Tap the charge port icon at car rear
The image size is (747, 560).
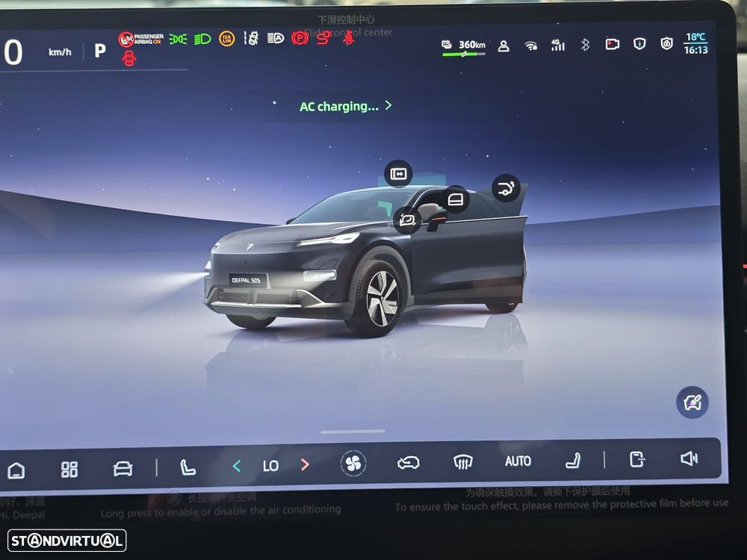[506, 188]
